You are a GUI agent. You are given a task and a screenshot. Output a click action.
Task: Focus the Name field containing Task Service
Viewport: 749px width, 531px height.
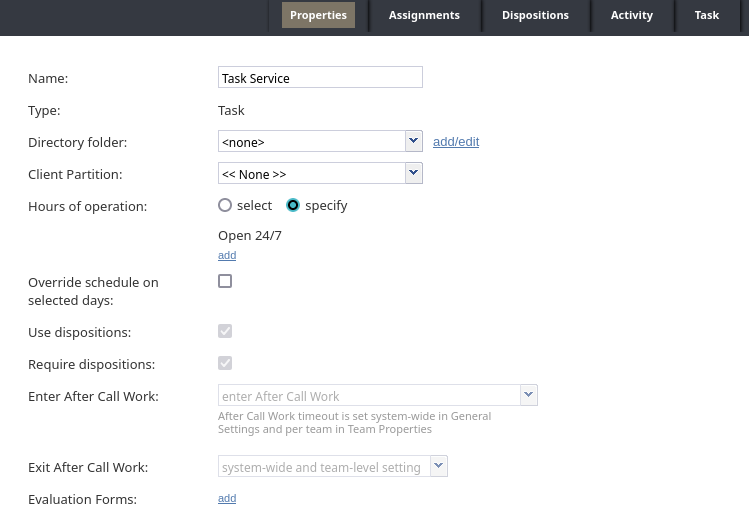point(320,77)
